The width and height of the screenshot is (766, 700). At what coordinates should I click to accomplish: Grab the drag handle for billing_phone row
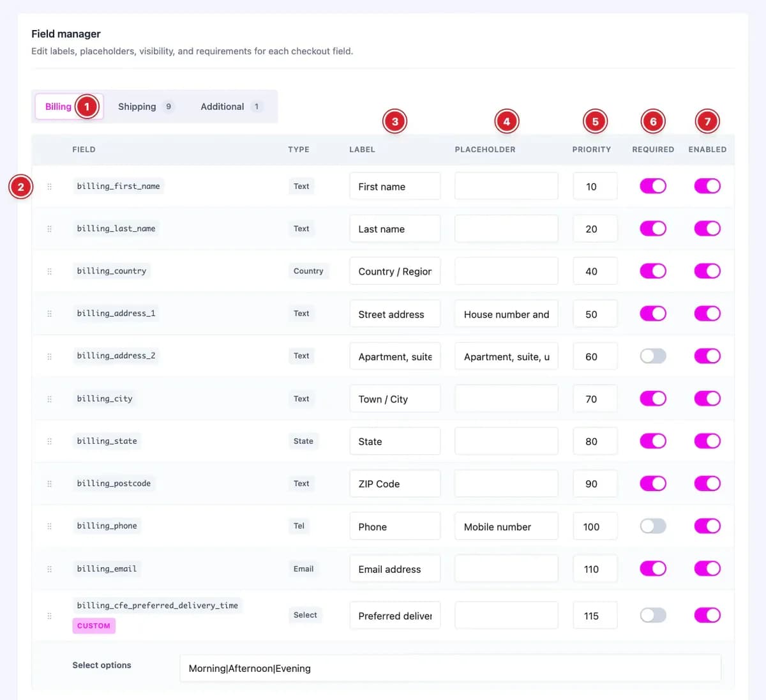[x=49, y=526]
